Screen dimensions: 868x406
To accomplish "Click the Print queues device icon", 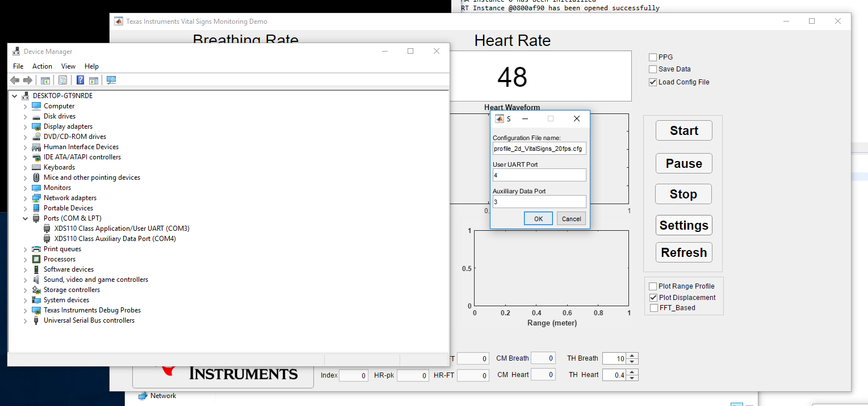I will [x=36, y=249].
